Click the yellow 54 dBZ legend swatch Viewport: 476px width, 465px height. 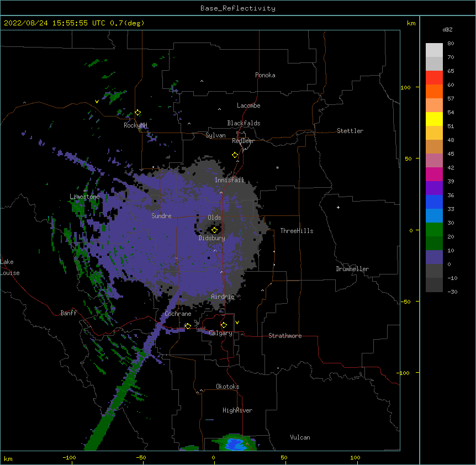pos(434,119)
